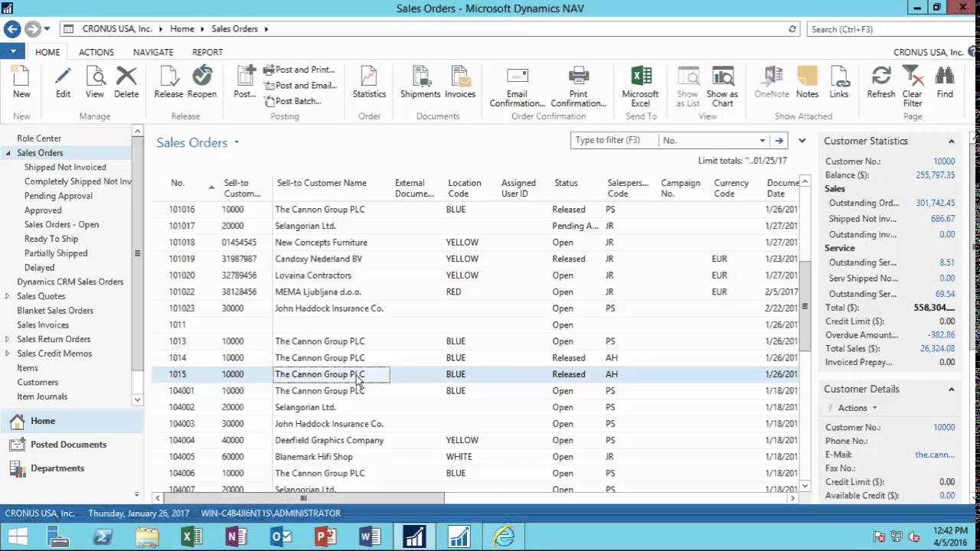Click Customer No. 10000 link in Statistics
Screen dimensions: 980x551
coord(943,161)
